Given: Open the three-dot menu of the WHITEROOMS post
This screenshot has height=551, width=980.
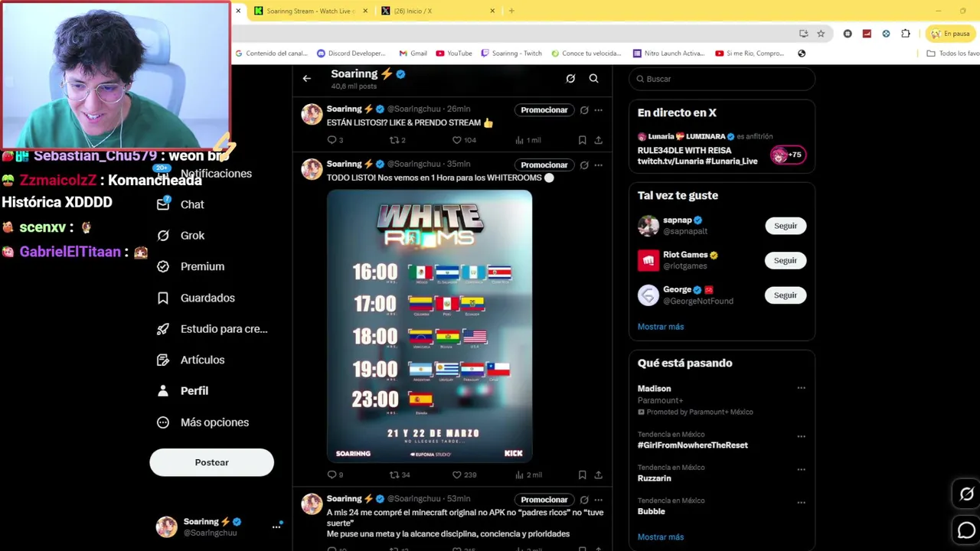Looking at the screenshot, I should click(598, 165).
